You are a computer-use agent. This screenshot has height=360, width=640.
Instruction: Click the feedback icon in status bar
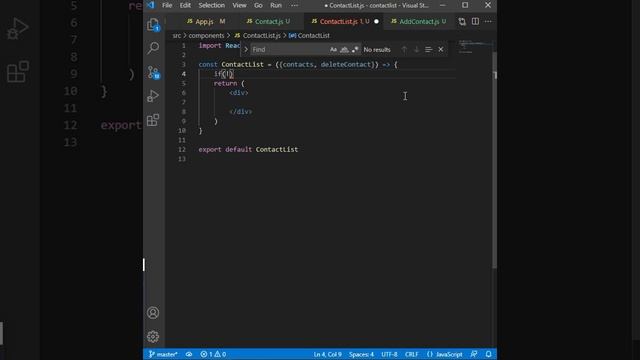click(x=473, y=354)
